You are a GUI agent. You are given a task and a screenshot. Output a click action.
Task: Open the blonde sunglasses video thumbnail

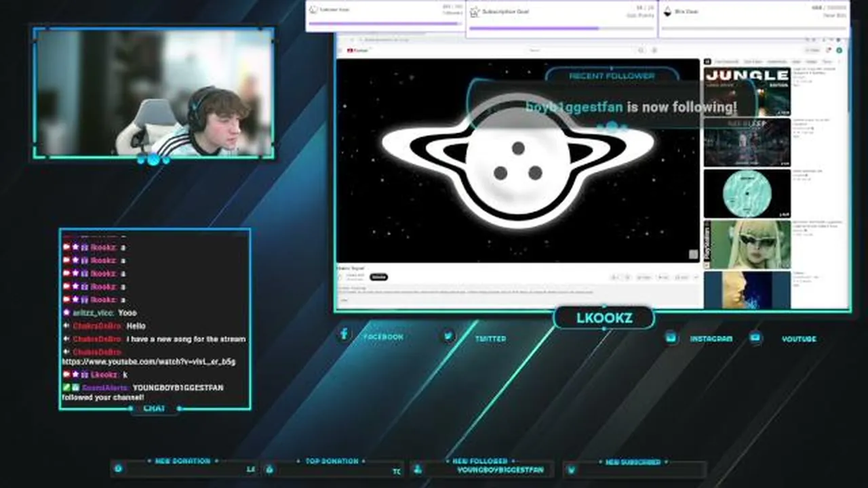(x=747, y=245)
